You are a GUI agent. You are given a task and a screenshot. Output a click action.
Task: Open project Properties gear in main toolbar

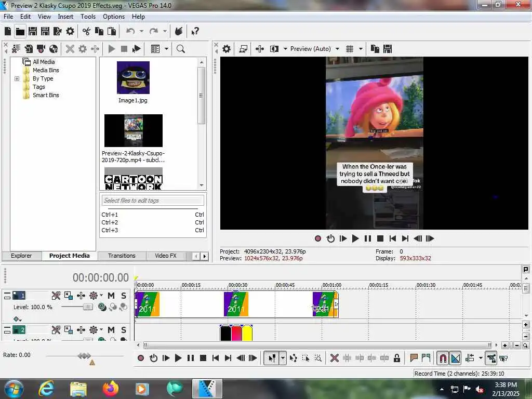[x=70, y=32]
